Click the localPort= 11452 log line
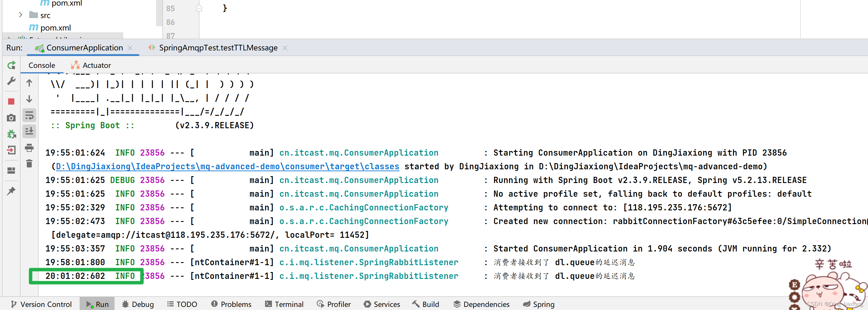 210,235
